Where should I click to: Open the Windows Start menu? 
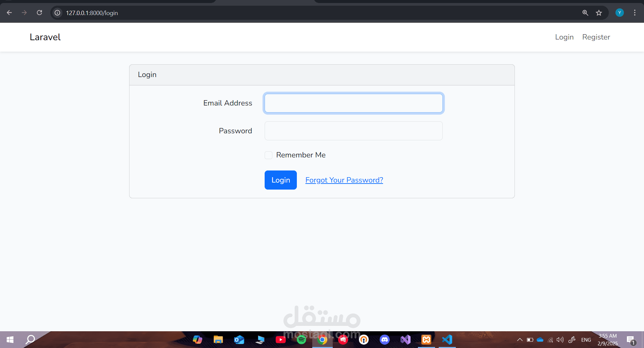[x=10, y=340]
